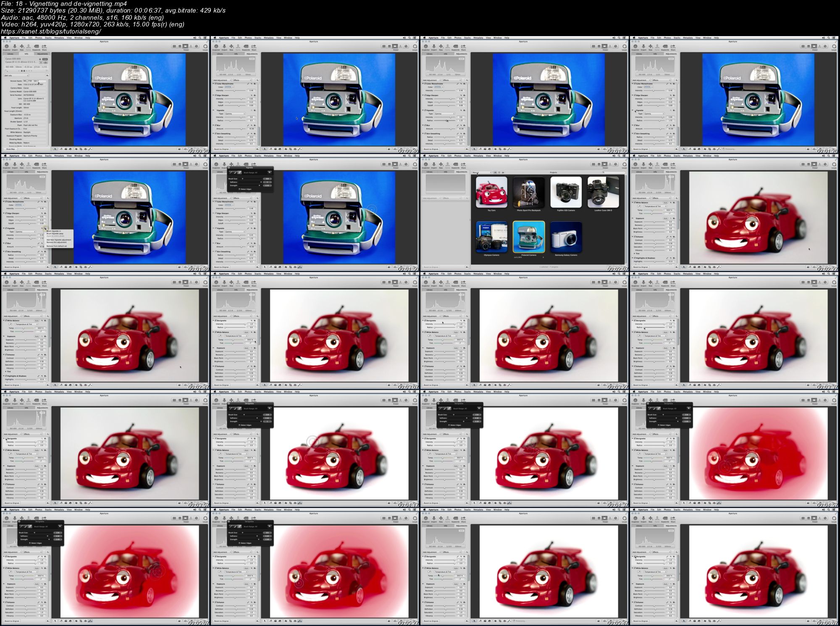In the 00:01:40 frame, click the Blur reset arrow icon
This screenshot has height=626, width=840.
tap(42, 243)
